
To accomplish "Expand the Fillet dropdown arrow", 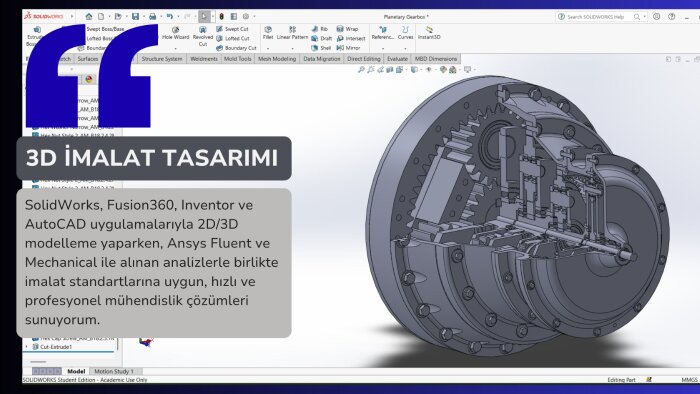I will click(x=268, y=48).
